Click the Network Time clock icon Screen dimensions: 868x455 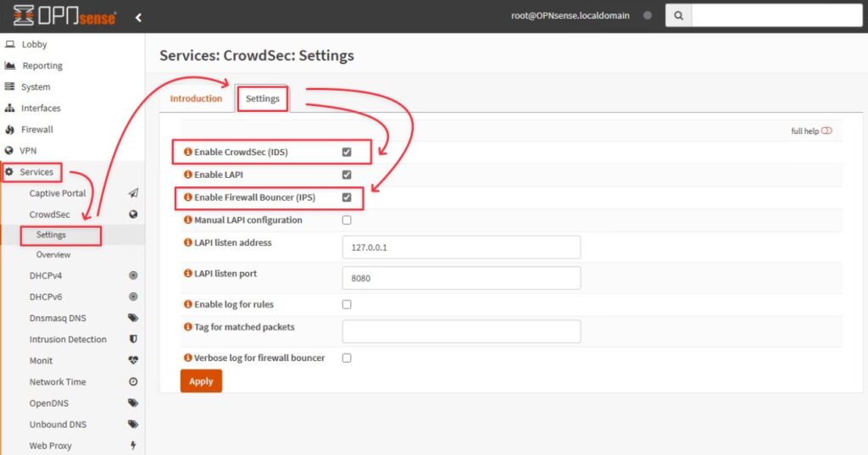click(x=133, y=381)
